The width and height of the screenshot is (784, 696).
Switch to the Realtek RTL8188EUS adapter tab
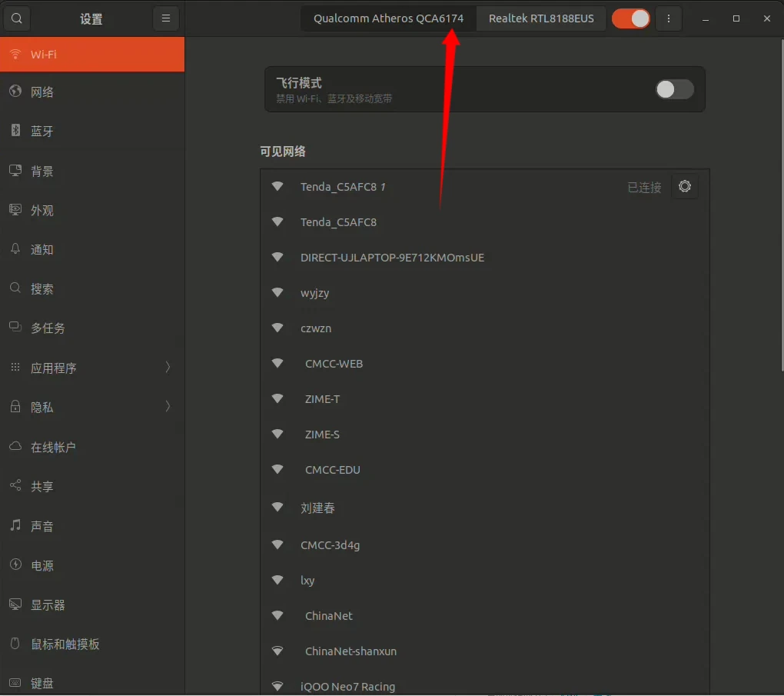tap(540, 18)
